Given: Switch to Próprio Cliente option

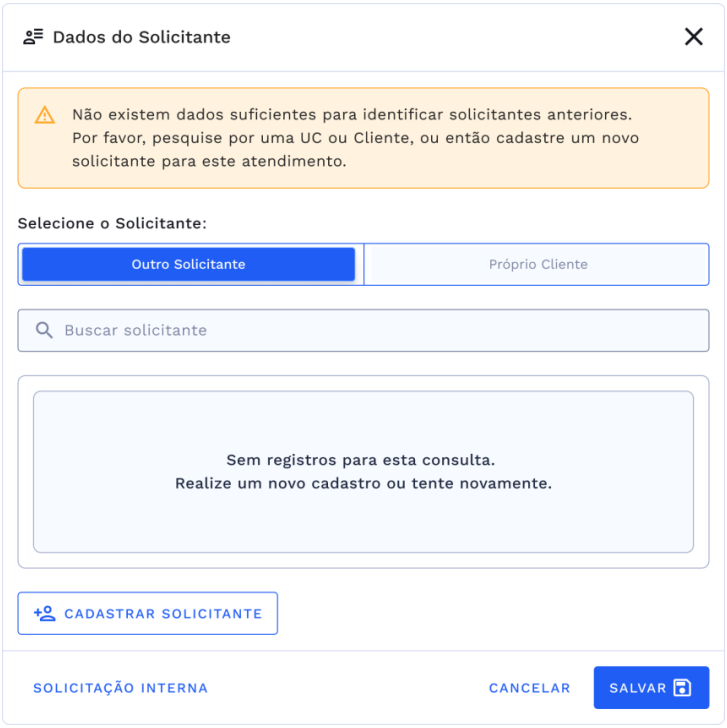Looking at the screenshot, I should (x=538, y=264).
